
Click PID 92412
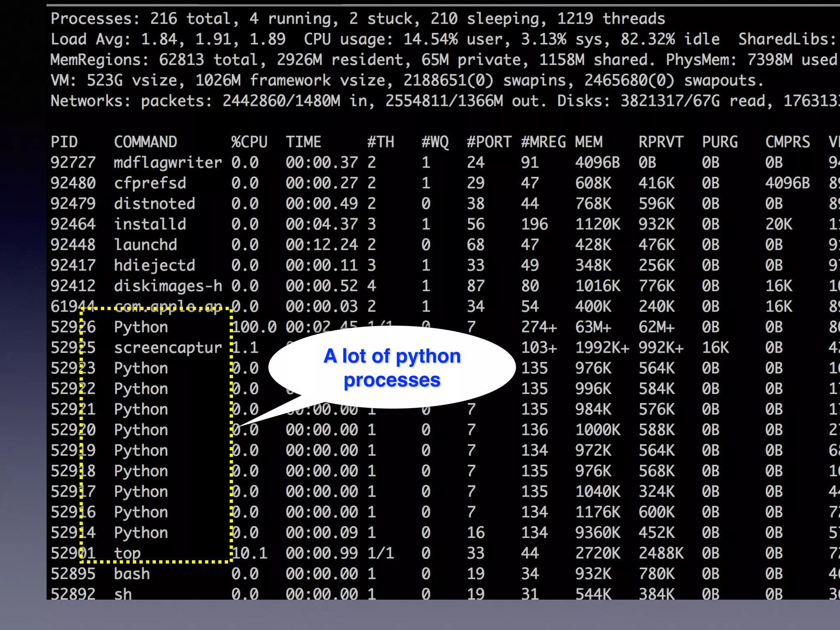pos(73,286)
